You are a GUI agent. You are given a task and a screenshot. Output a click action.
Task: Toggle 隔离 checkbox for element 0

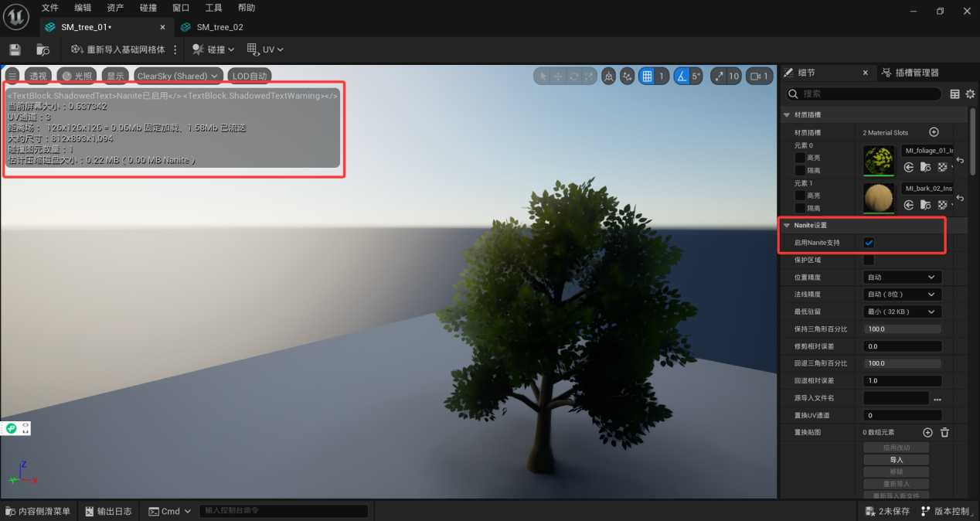pos(800,170)
